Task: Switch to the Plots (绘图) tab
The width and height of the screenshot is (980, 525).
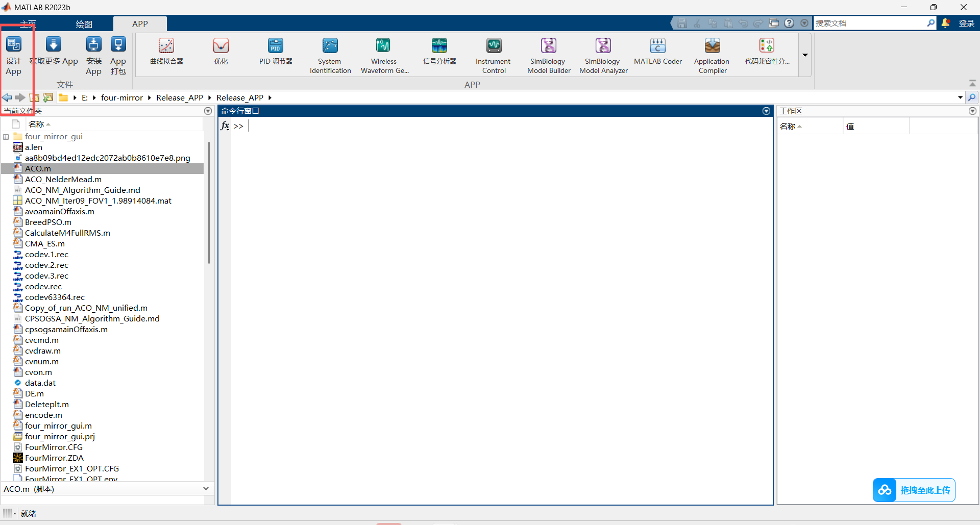Action: pyautogui.click(x=84, y=24)
